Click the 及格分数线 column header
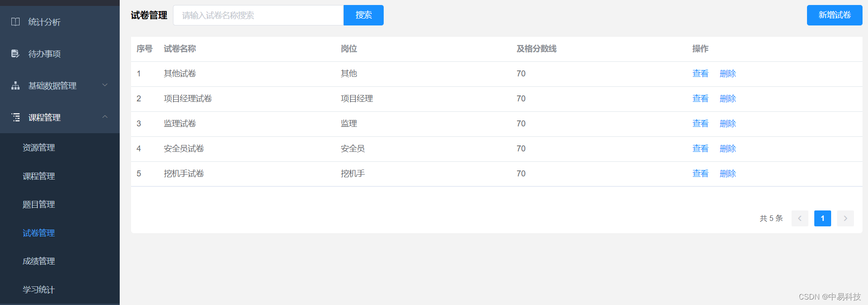The image size is (868, 305). [536, 49]
